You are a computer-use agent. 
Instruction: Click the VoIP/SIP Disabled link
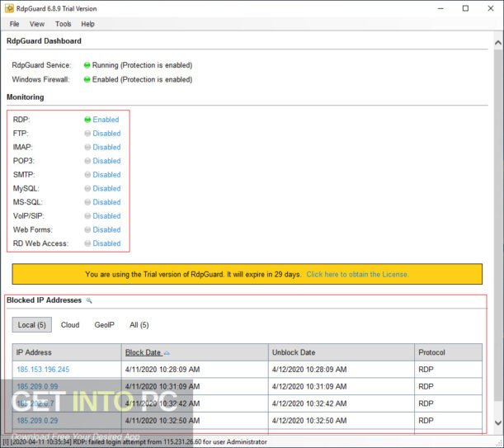point(106,216)
